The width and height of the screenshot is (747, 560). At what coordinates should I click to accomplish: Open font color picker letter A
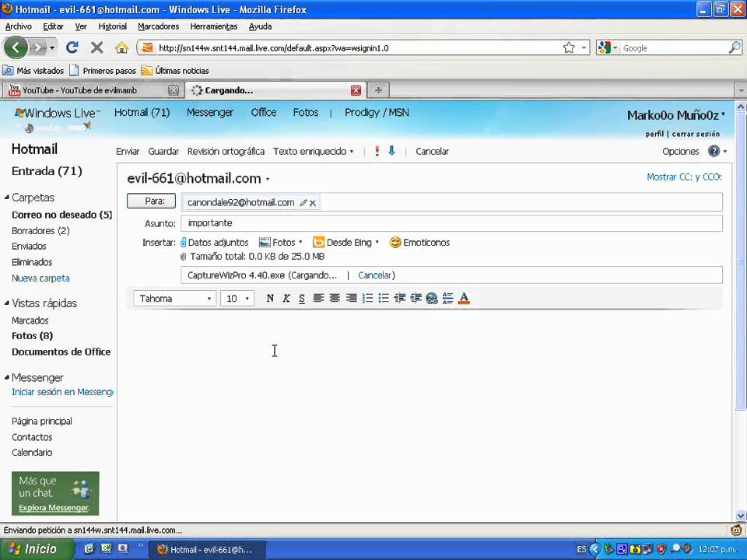[x=464, y=298]
